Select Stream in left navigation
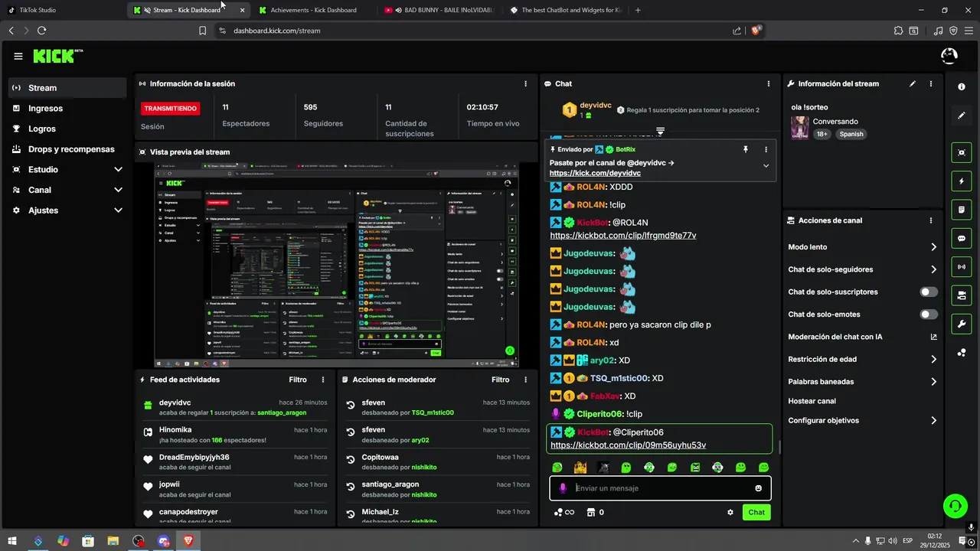Viewport: 980px width, 551px height. click(67, 88)
